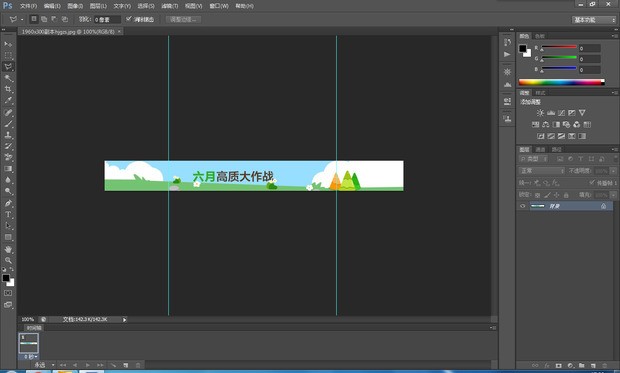Select the Hand tool

pos(8,249)
